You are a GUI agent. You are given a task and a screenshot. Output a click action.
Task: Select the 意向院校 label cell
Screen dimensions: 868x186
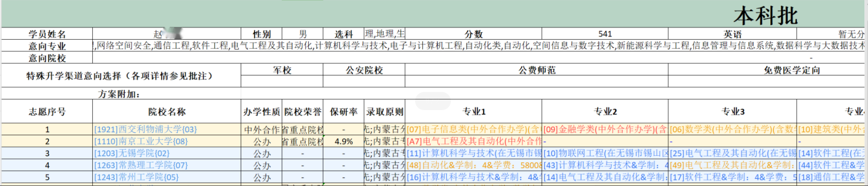pyautogui.click(x=47, y=58)
